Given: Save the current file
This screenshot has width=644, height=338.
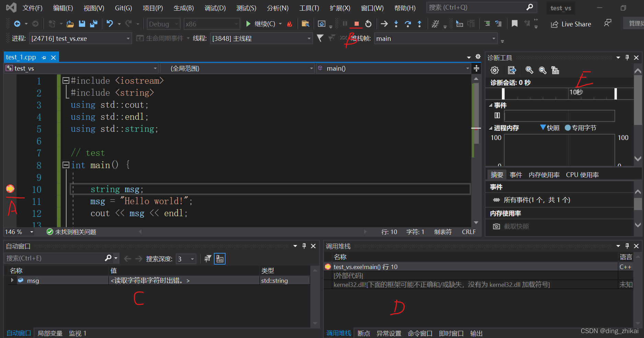Looking at the screenshot, I should [82, 24].
